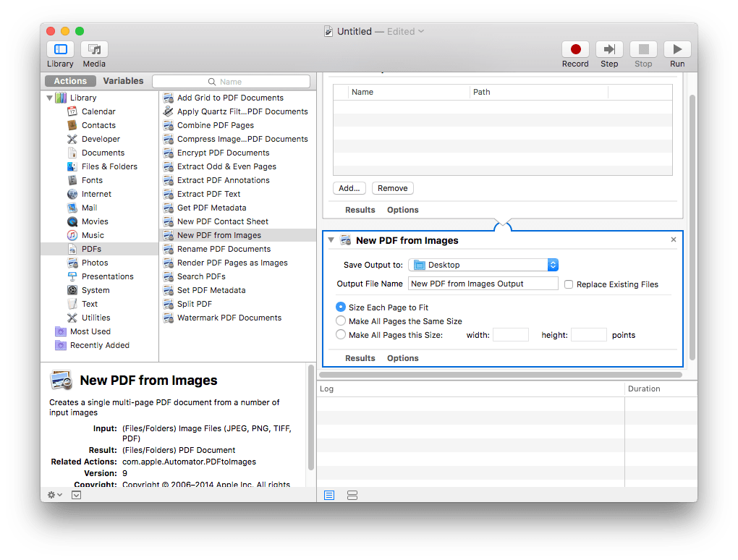Show the workflow log view icon

329,495
